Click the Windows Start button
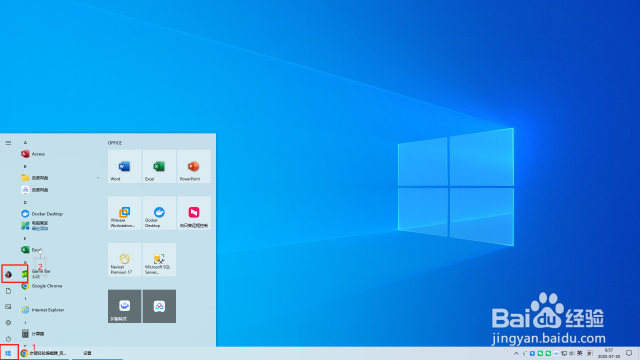 tap(8, 353)
